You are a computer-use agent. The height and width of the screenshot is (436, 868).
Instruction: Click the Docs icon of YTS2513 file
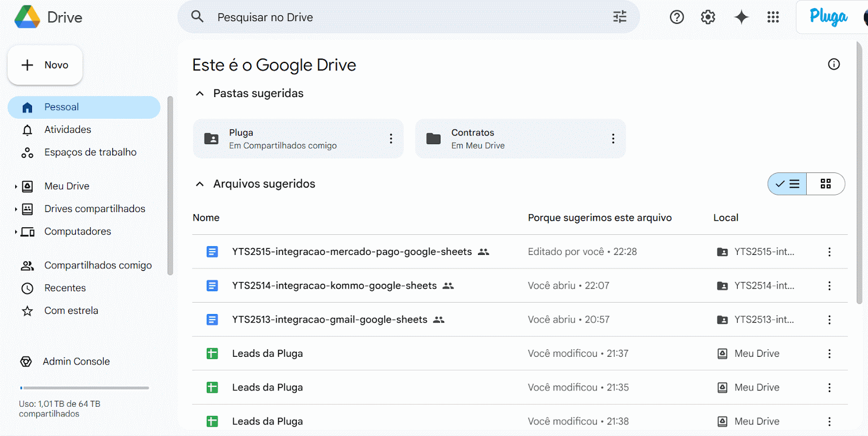pyautogui.click(x=212, y=320)
